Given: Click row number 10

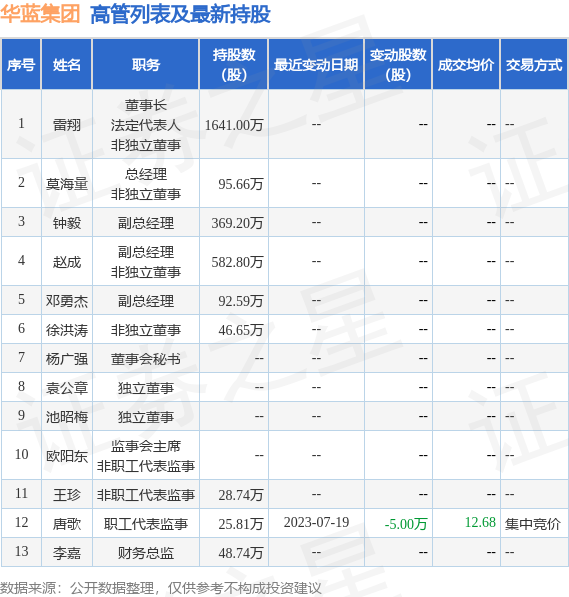Looking at the screenshot, I should pyautogui.click(x=21, y=454).
